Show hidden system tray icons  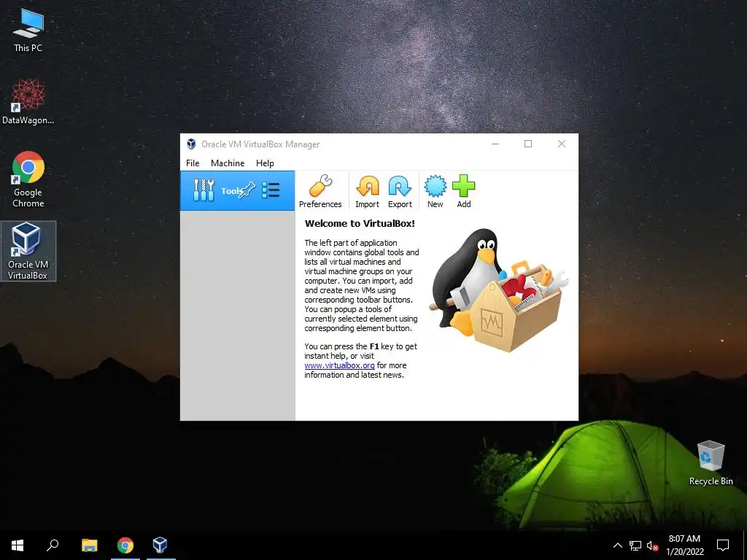[x=617, y=545]
